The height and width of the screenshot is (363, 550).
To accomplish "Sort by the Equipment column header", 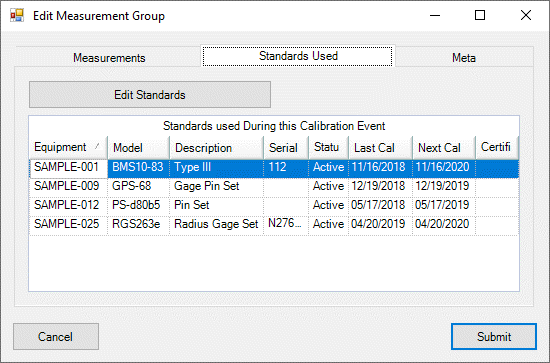I will coord(68,147).
